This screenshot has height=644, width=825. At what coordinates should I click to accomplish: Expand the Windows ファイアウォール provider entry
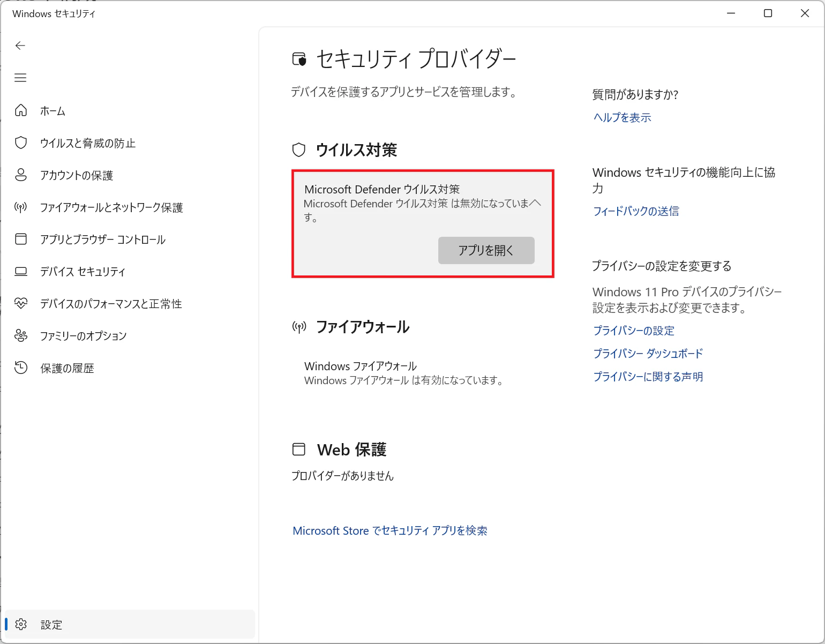point(423,373)
